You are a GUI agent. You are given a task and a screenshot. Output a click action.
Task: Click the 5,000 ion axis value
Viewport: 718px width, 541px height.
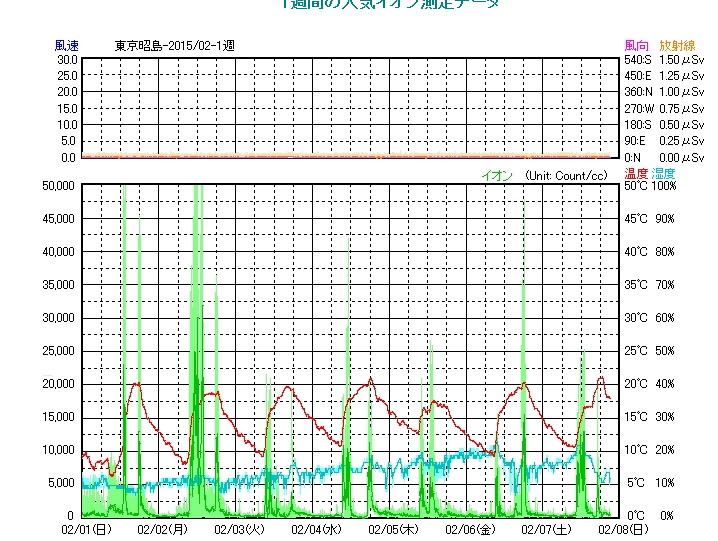(x=61, y=483)
